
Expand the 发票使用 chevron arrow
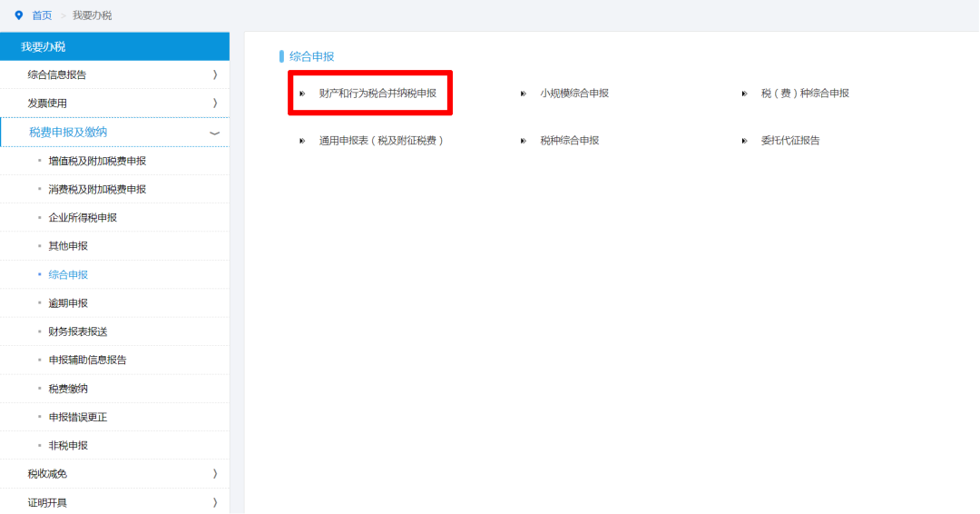click(214, 104)
